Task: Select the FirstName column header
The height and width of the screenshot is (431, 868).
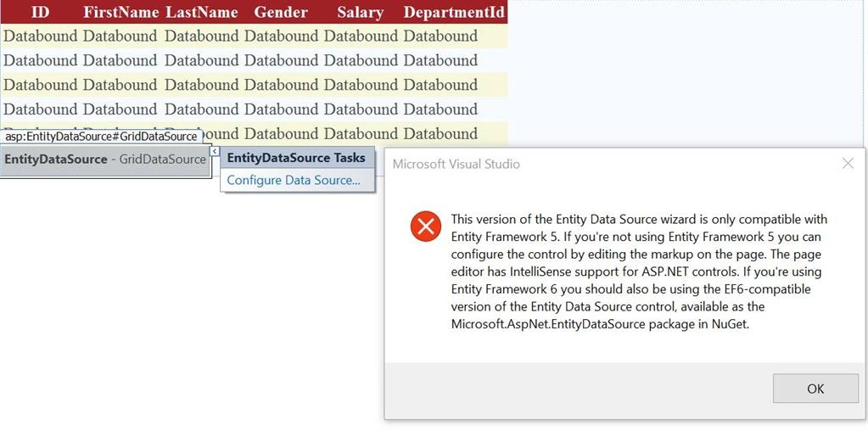Action: click(x=121, y=12)
